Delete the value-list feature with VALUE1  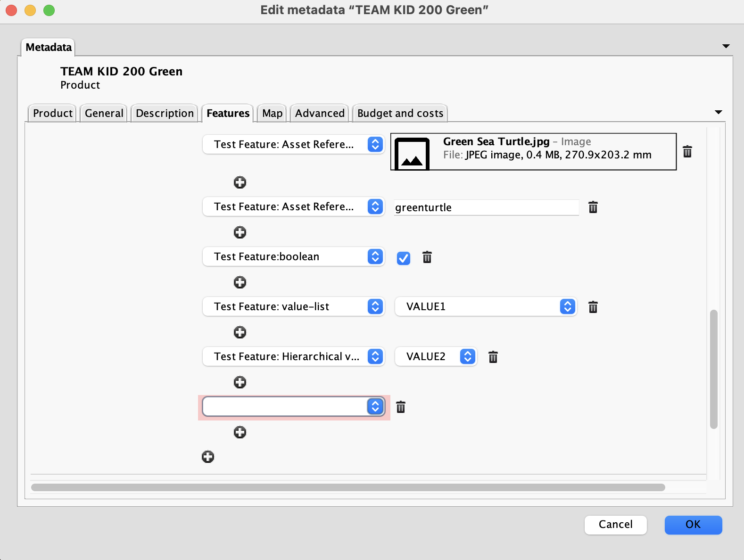click(593, 307)
